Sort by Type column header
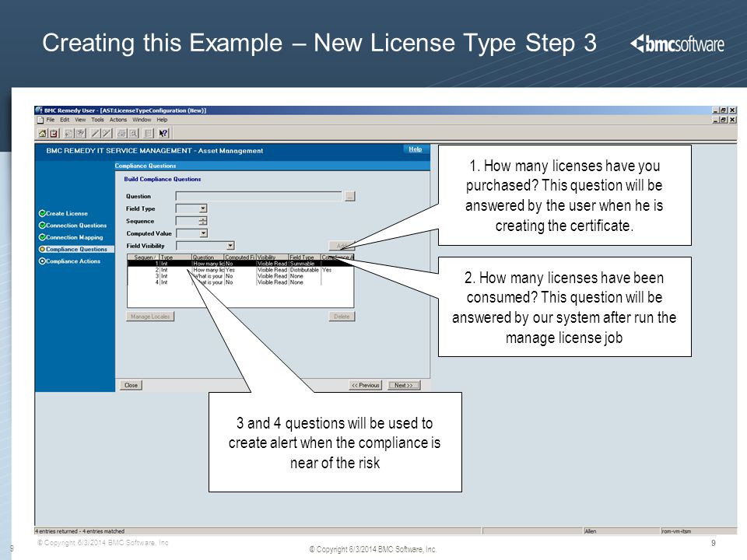Viewport: 747px width, 560px height. click(x=176, y=257)
